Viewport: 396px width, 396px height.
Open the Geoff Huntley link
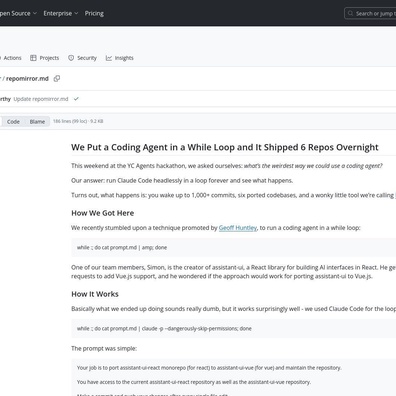238,228
